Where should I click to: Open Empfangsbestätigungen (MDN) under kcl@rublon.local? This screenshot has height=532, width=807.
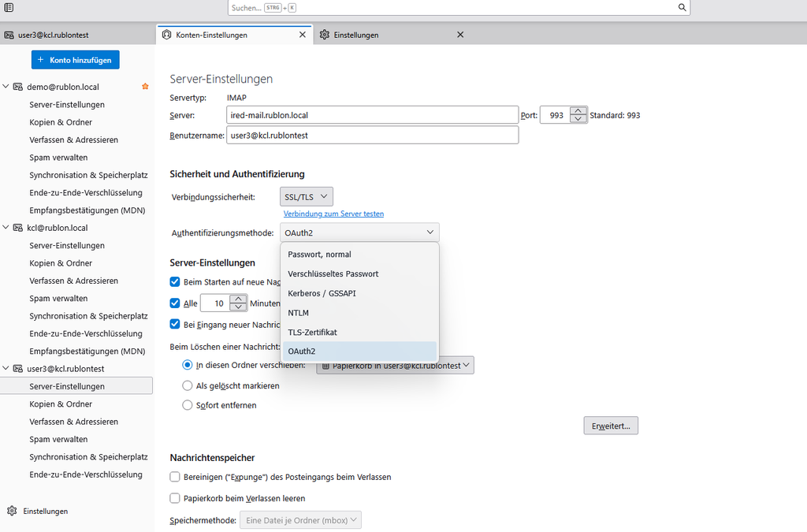(x=87, y=351)
